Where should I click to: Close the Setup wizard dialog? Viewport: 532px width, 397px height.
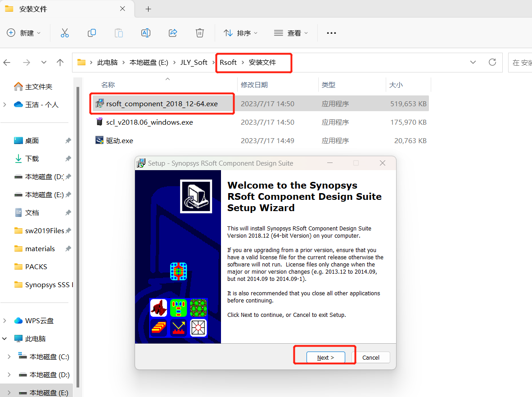click(383, 163)
